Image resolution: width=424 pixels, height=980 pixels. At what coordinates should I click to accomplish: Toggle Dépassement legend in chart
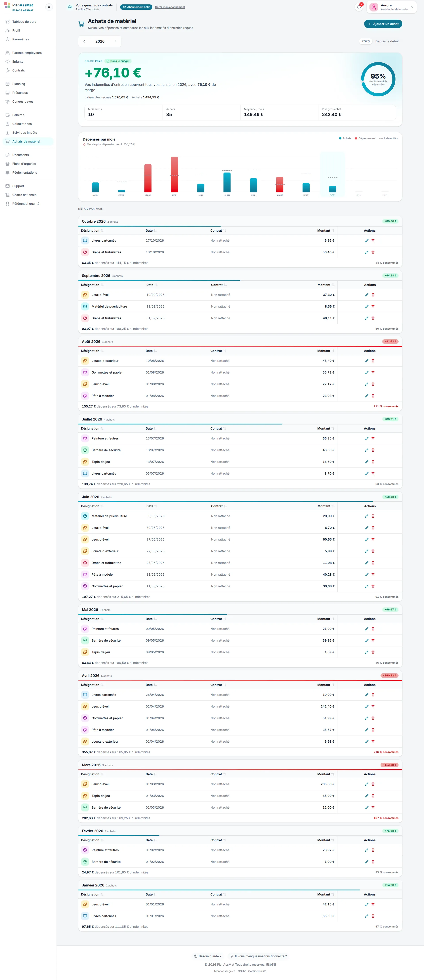pos(365,139)
